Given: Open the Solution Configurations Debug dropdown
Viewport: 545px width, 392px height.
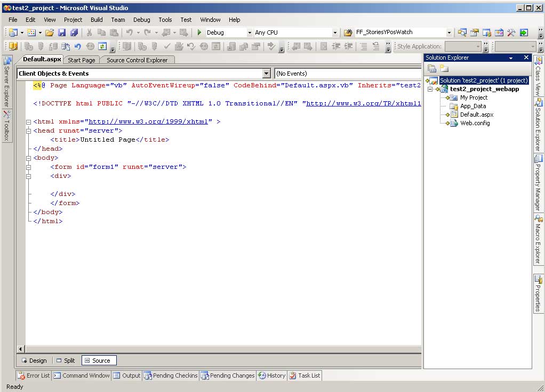Looking at the screenshot, I should point(250,32).
